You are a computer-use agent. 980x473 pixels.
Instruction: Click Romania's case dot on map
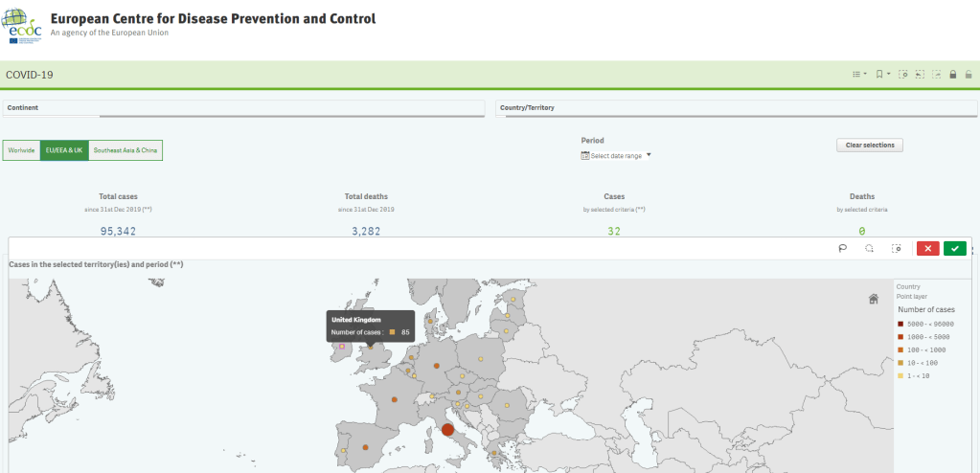point(507,406)
